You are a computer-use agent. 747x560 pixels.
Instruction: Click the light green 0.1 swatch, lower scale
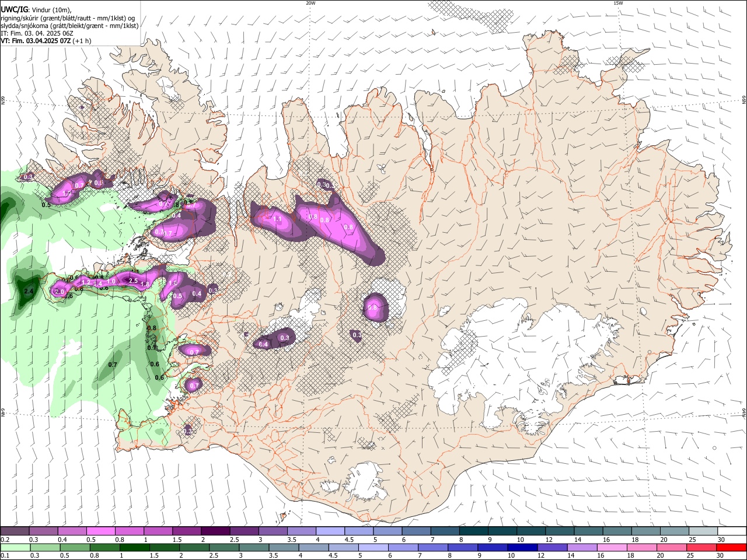point(15,547)
